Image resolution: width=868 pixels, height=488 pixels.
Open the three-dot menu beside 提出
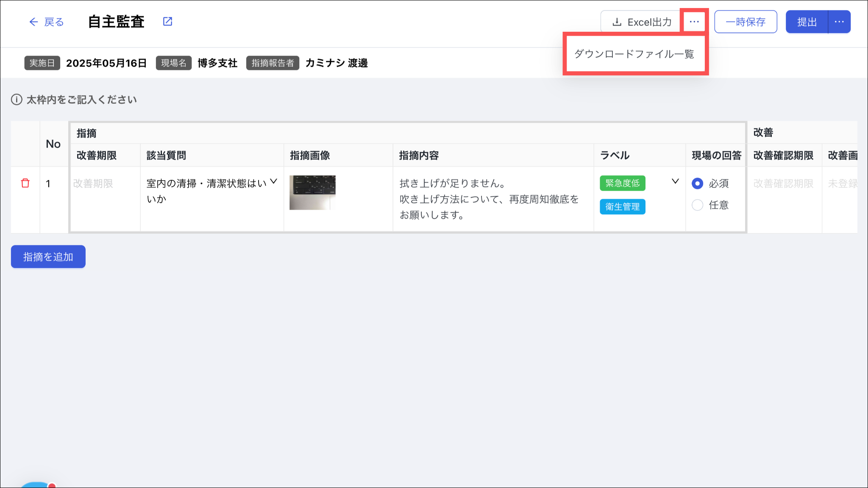(x=839, y=22)
